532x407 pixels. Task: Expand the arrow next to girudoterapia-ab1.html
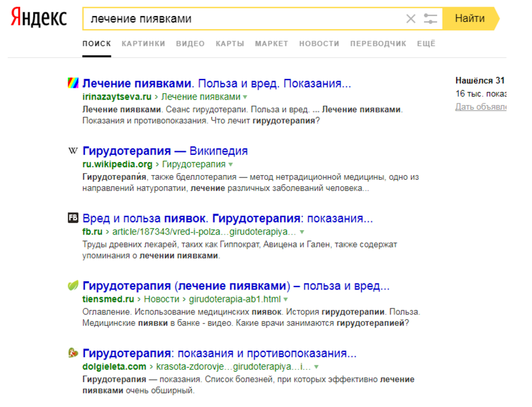(x=286, y=300)
